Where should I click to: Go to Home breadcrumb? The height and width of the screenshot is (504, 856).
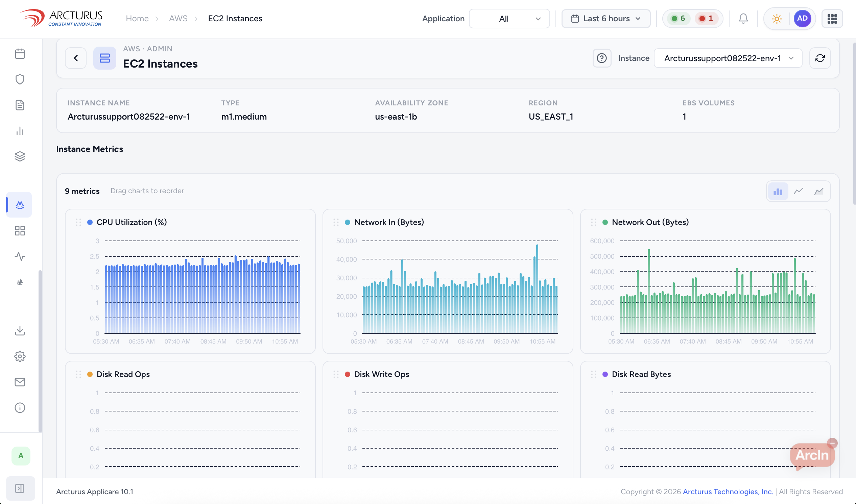[137, 18]
